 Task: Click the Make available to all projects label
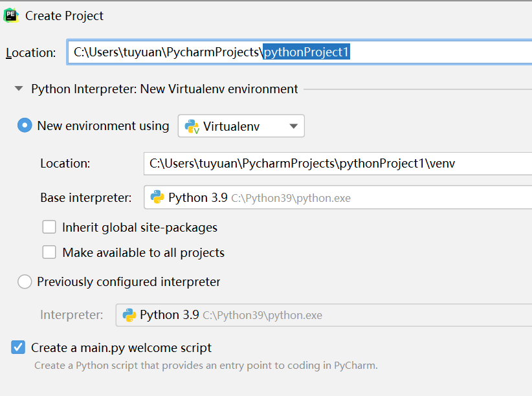pyautogui.click(x=143, y=252)
